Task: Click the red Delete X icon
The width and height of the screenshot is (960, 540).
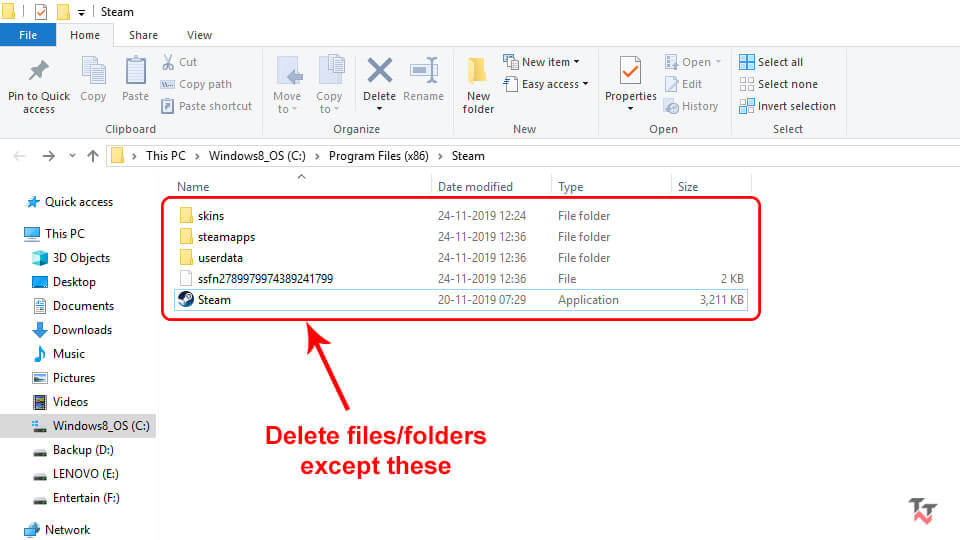Action: click(x=380, y=70)
